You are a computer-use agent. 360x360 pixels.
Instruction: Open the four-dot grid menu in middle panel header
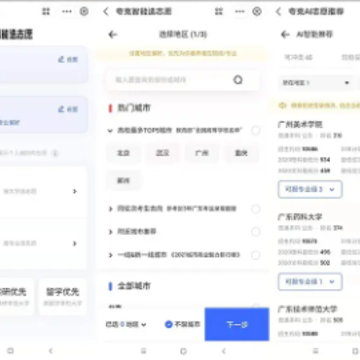(x=219, y=12)
